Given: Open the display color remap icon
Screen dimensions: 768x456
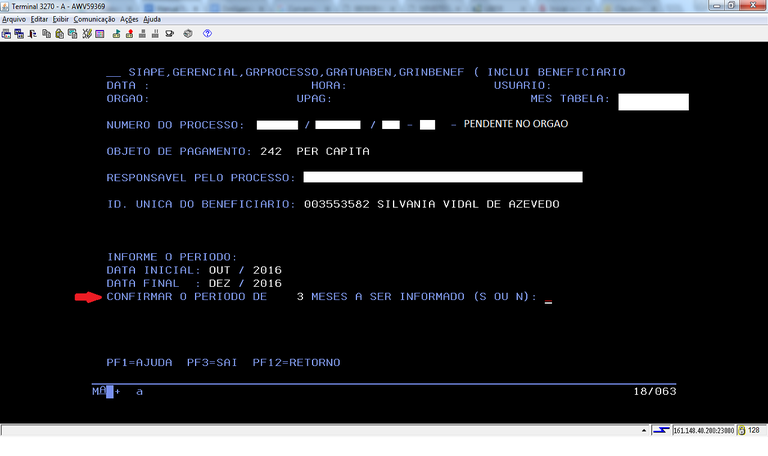Looking at the screenshot, I should coord(100,34).
